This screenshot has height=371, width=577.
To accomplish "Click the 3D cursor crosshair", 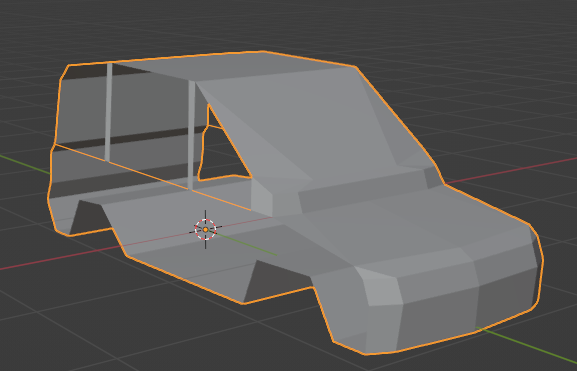I will (205, 230).
